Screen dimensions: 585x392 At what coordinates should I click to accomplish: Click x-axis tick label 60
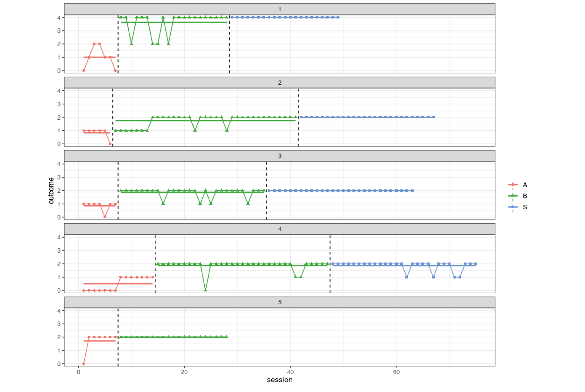396,372
